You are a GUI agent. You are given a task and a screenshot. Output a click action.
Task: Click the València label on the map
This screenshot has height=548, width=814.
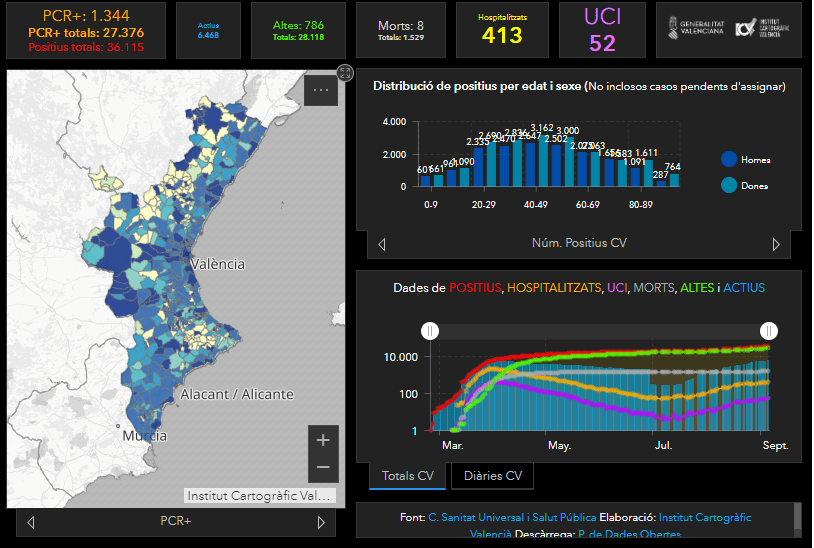[217, 264]
